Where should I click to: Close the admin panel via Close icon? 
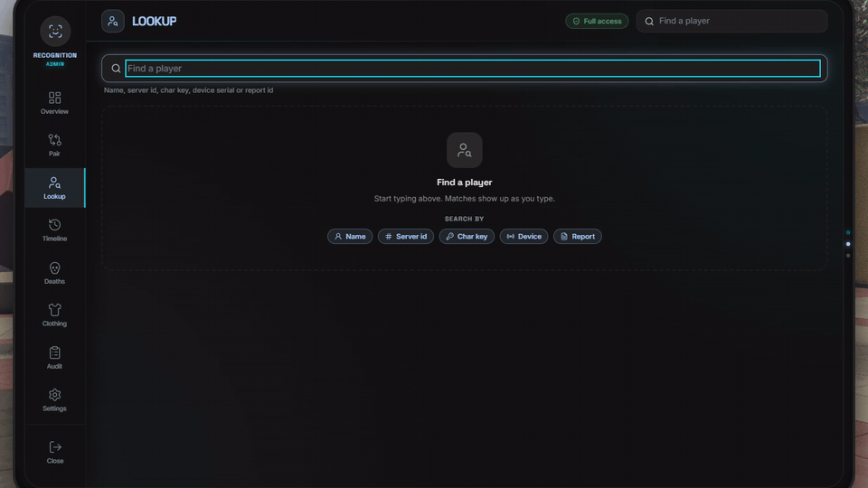coord(55,452)
